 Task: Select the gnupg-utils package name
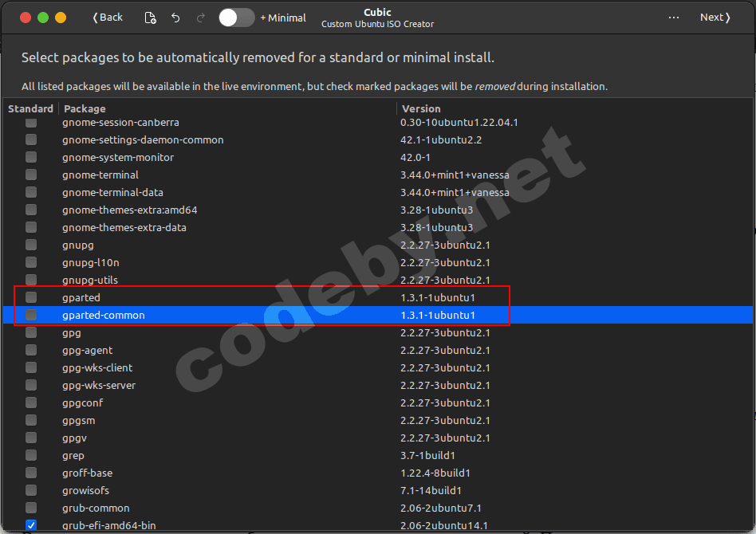[x=90, y=280]
